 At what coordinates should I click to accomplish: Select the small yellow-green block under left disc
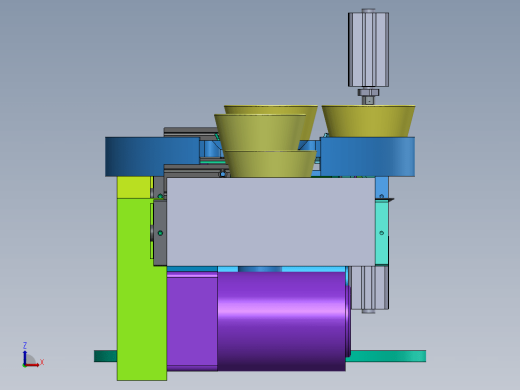(x=134, y=187)
